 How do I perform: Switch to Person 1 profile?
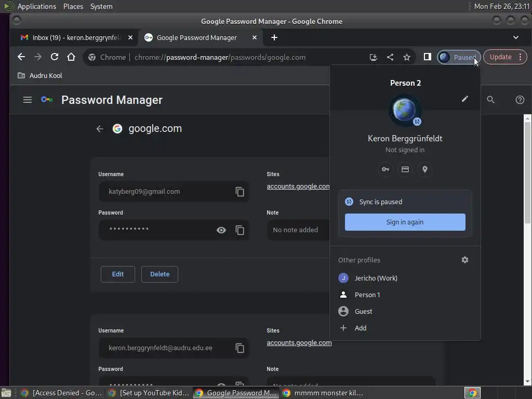405,295
